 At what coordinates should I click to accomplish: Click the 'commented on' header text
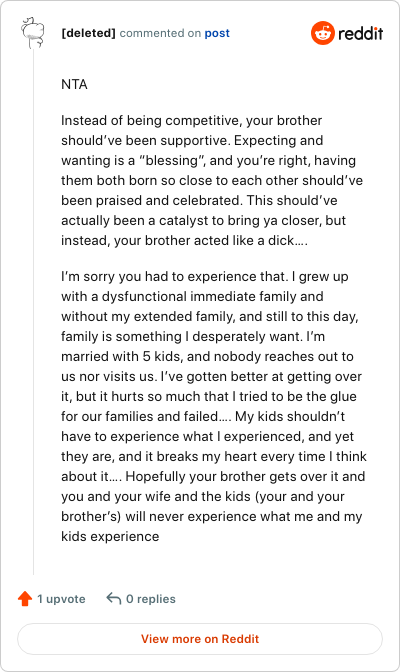coord(160,33)
